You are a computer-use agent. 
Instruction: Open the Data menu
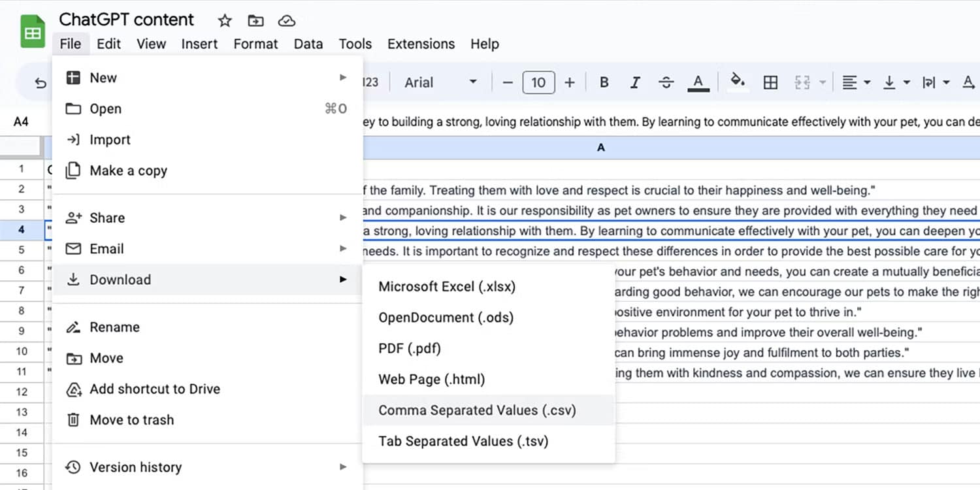[x=308, y=44]
